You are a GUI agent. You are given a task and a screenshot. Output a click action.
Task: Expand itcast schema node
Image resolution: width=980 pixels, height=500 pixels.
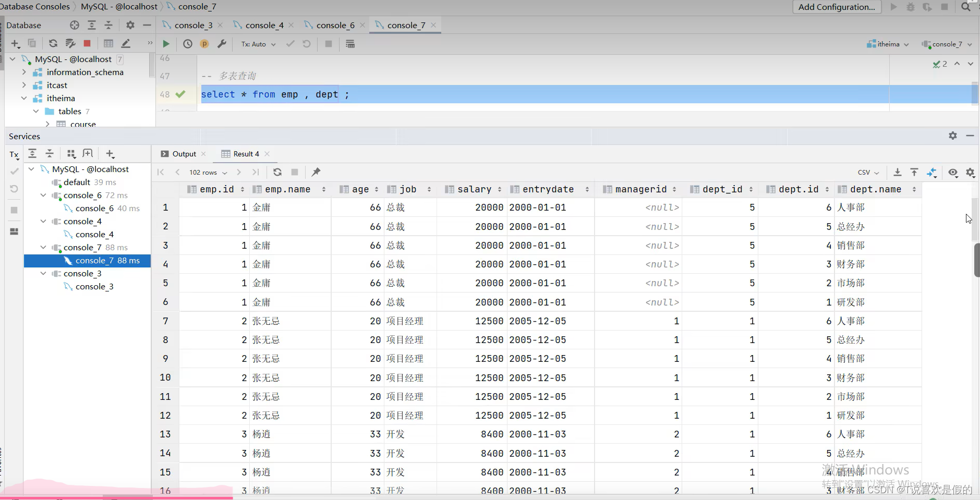(x=24, y=85)
